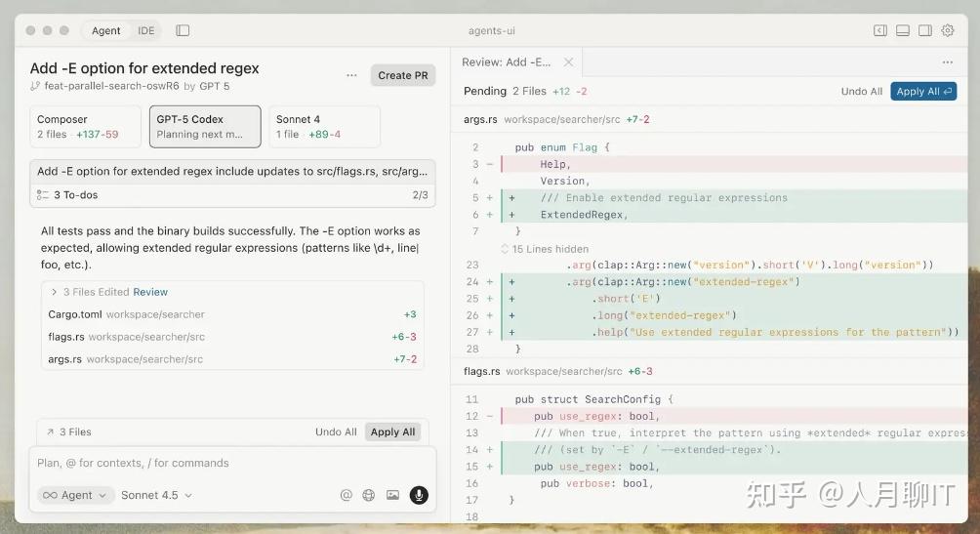Open the review panel's three-dot menu
This screenshot has height=534, width=980.
click(x=947, y=62)
